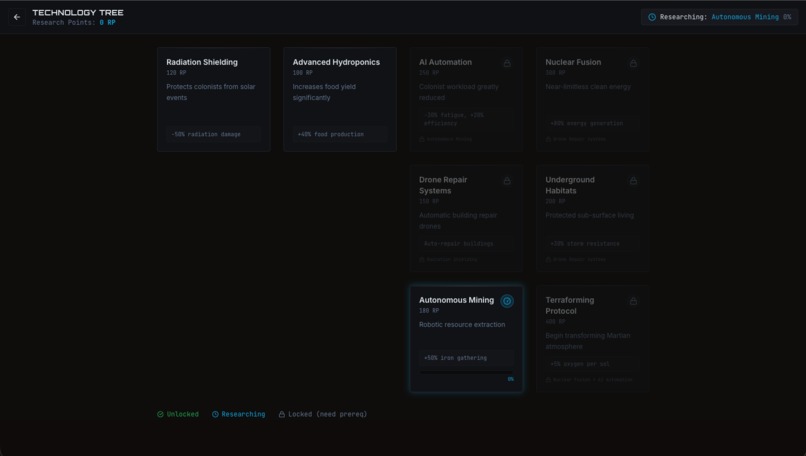This screenshot has width=806, height=456.
Task: Click the 0% label under Autonomous Mining progress
Action: click(x=510, y=379)
